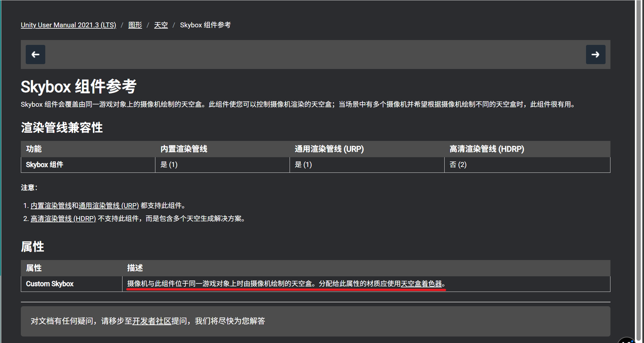Screen dimensions: 644x343
Task: Click the 内置渲染管线 column header
Action: pyautogui.click(x=222, y=149)
